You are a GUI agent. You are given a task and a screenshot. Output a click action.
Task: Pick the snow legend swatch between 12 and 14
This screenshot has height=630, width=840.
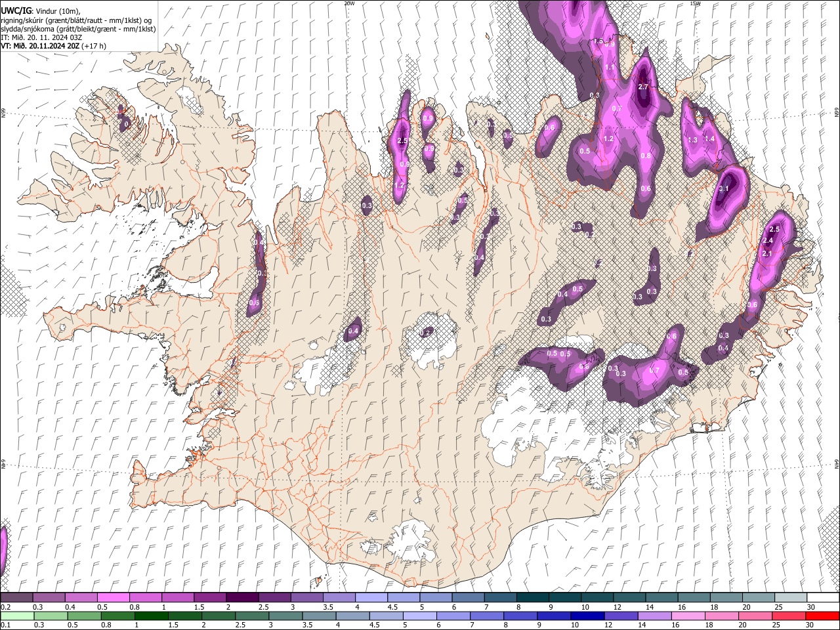[629, 597]
